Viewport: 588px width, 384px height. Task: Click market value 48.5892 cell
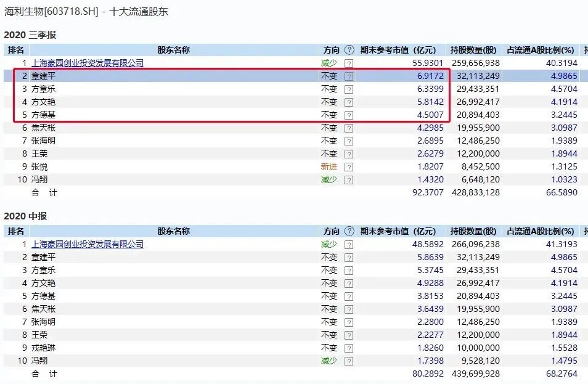click(x=428, y=244)
